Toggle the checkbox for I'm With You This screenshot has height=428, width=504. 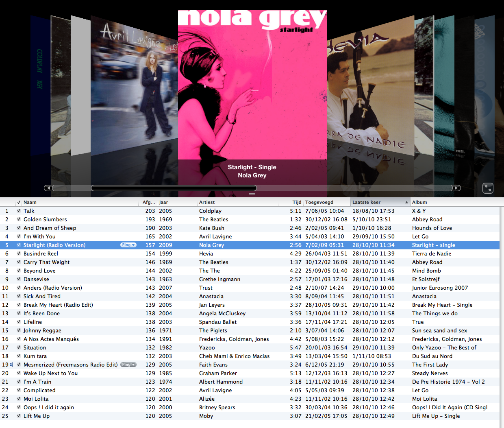point(19,236)
